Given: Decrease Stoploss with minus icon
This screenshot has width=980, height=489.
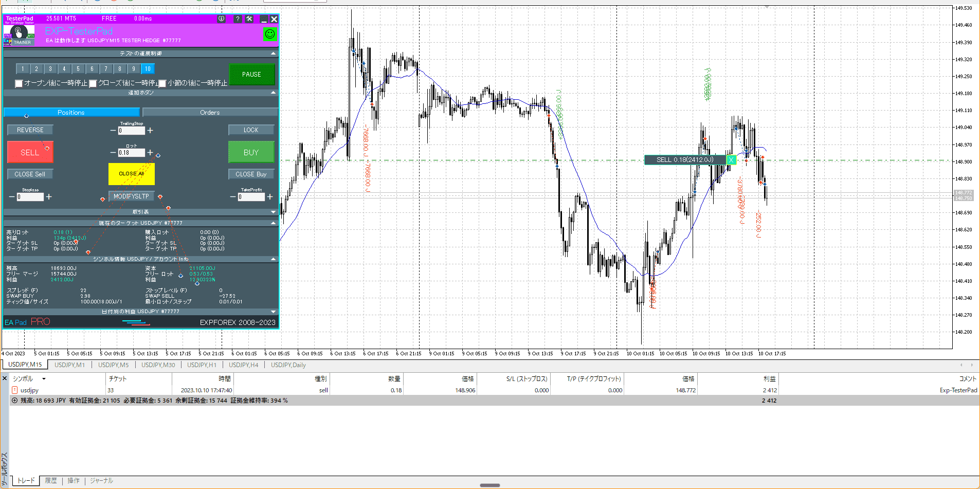Looking at the screenshot, I should [12, 197].
